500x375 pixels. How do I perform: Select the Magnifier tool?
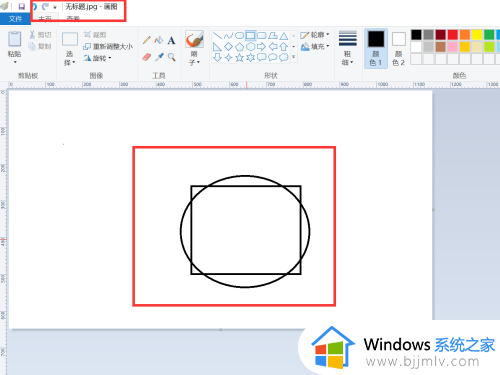172,57
